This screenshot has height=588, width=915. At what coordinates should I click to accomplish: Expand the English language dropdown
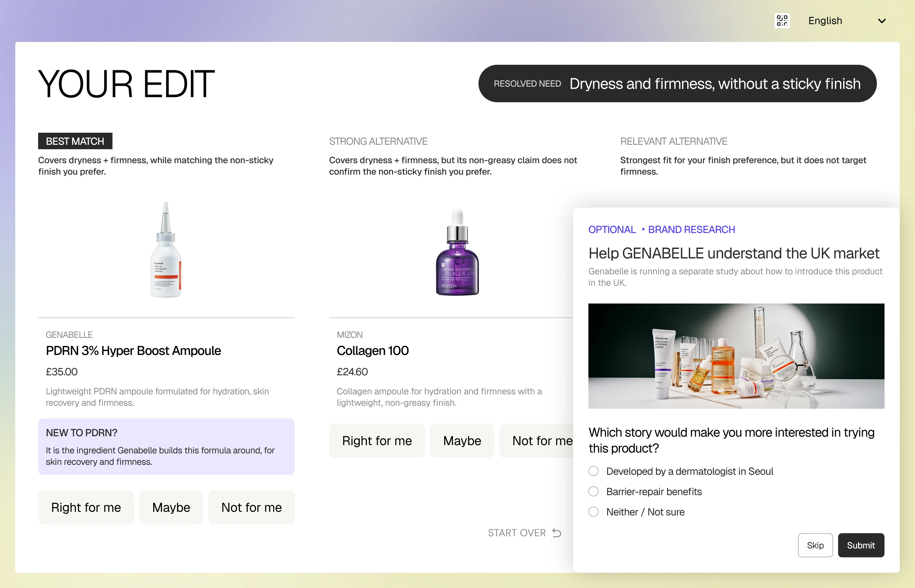pos(847,21)
